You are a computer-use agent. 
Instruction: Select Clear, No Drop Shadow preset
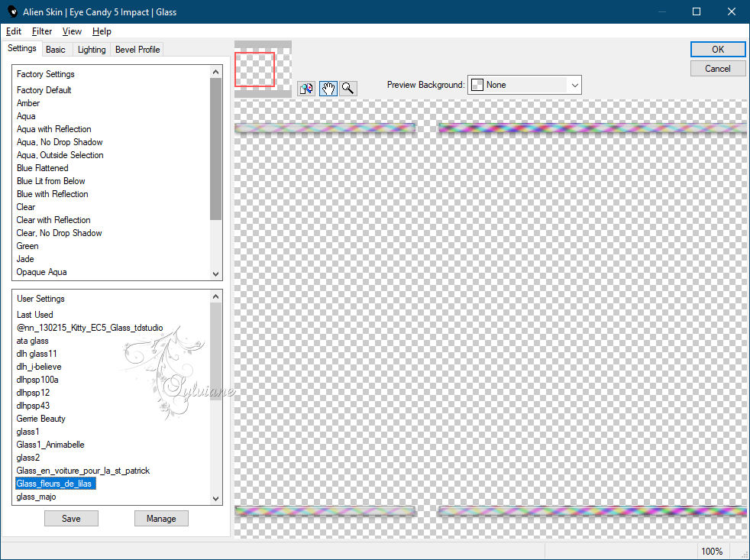tap(59, 232)
